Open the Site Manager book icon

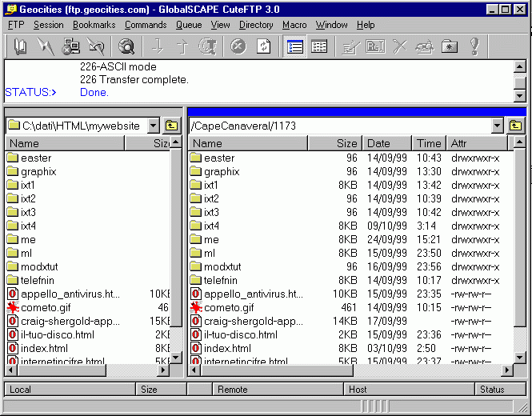20,46
